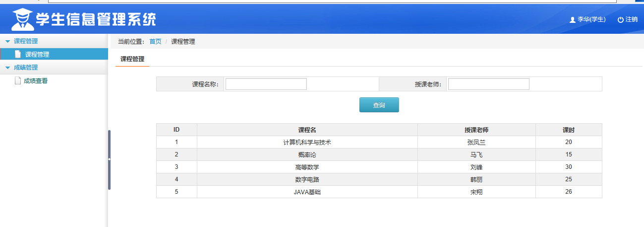
Task: Click the power icon next to 注销
Action: 620,20
